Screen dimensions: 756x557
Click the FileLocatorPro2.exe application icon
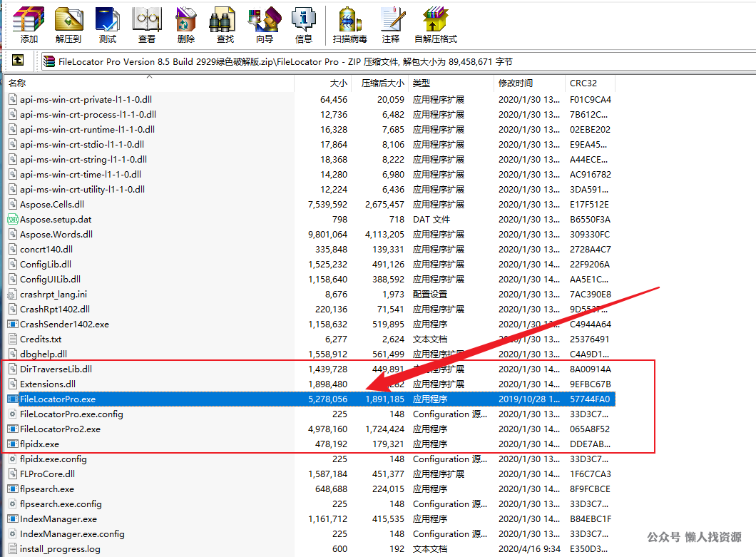(13, 429)
